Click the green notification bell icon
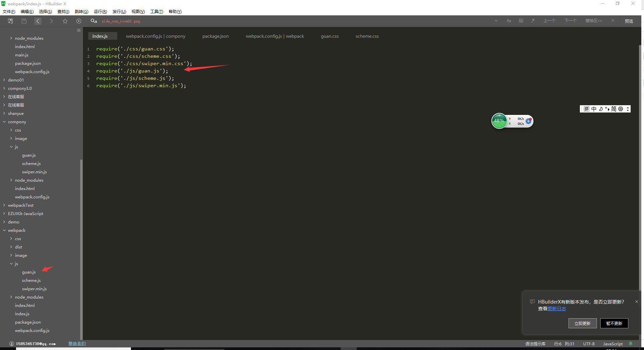This screenshot has width=644, height=350. 631,344
